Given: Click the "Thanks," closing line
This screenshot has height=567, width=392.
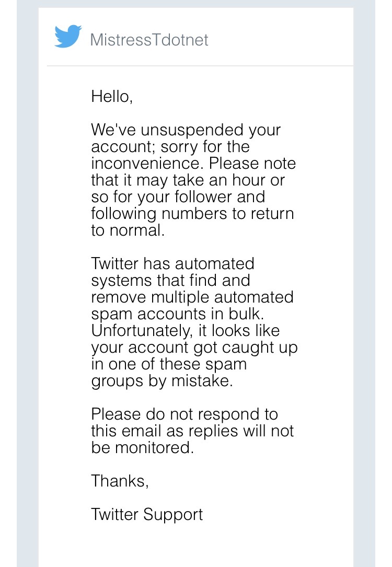Looking at the screenshot, I should 120,481.
